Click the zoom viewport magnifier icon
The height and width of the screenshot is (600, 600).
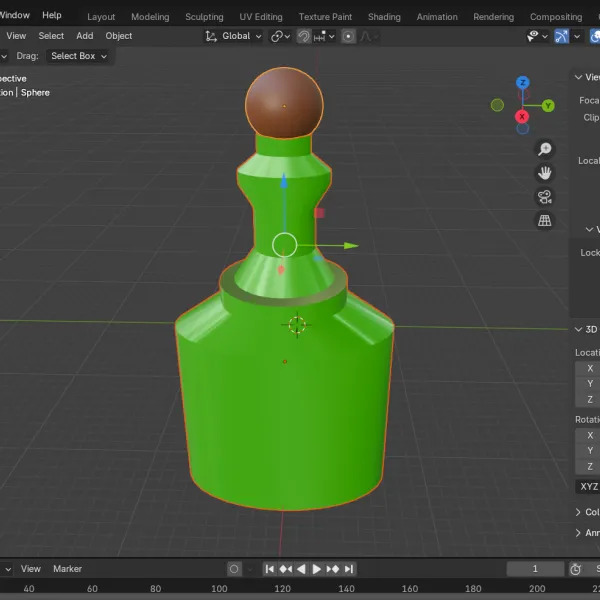545,149
